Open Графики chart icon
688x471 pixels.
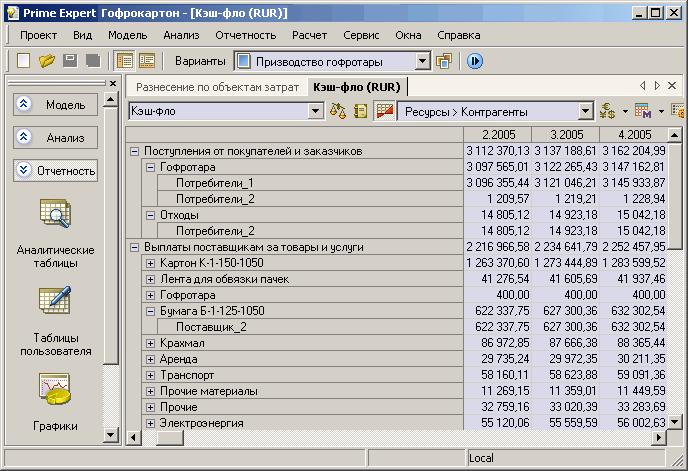pos(55,389)
